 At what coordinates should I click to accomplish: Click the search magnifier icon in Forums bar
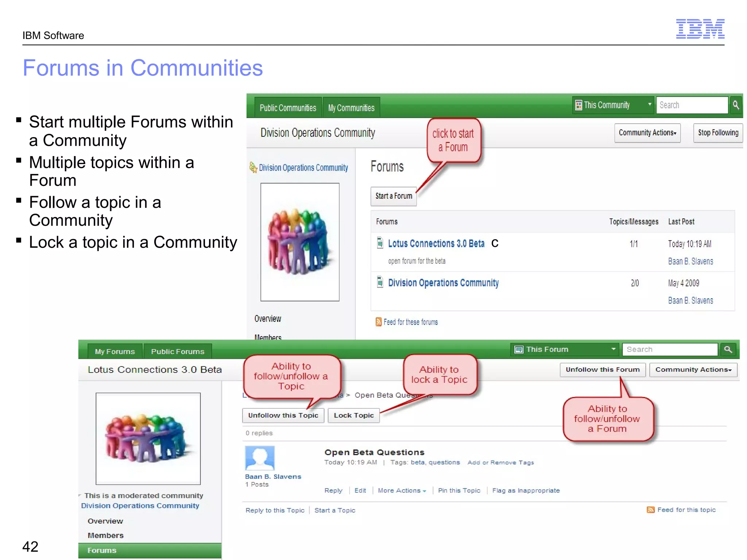click(x=728, y=349)
